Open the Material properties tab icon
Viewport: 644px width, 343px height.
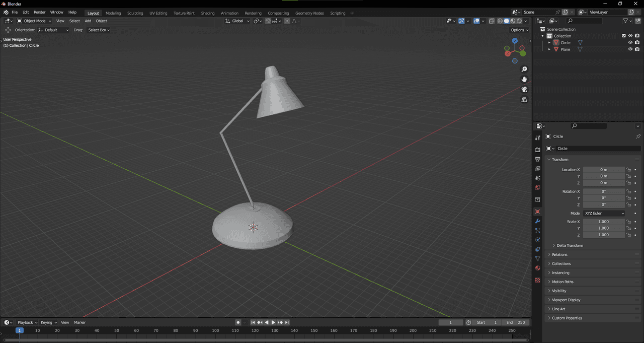point(537,268)
